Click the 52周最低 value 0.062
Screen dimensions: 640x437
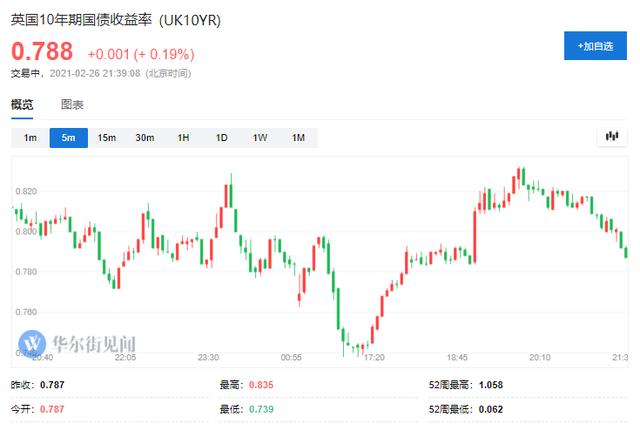pos(491,409)
